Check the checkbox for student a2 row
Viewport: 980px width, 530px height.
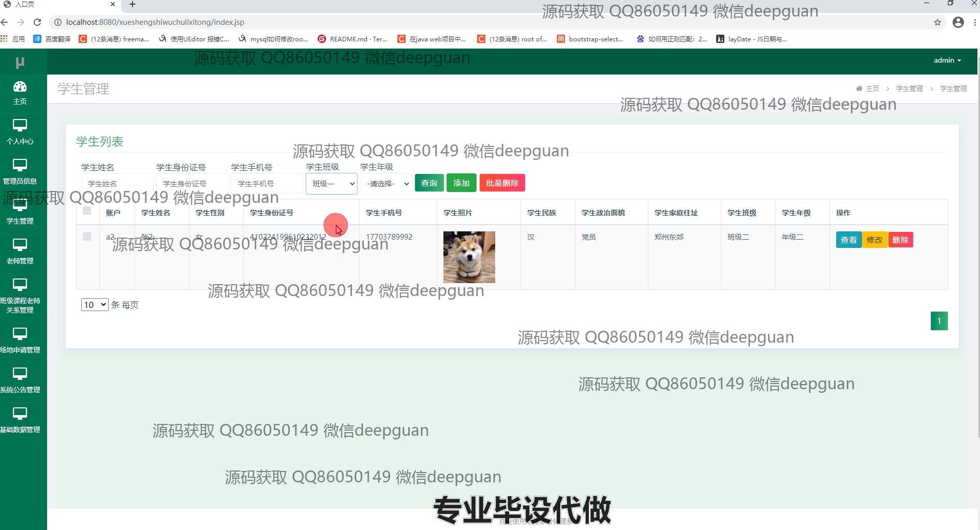[x=87, y=237]
